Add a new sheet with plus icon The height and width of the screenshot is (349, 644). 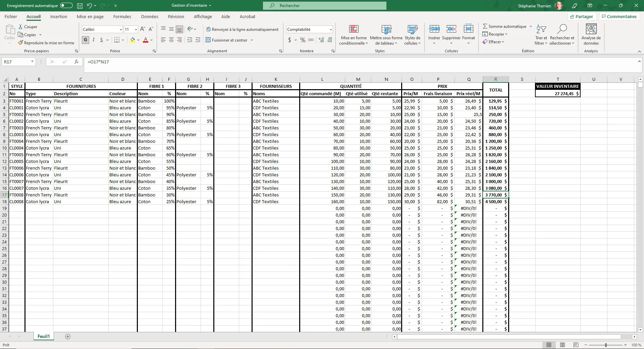[x=68, y=337]
